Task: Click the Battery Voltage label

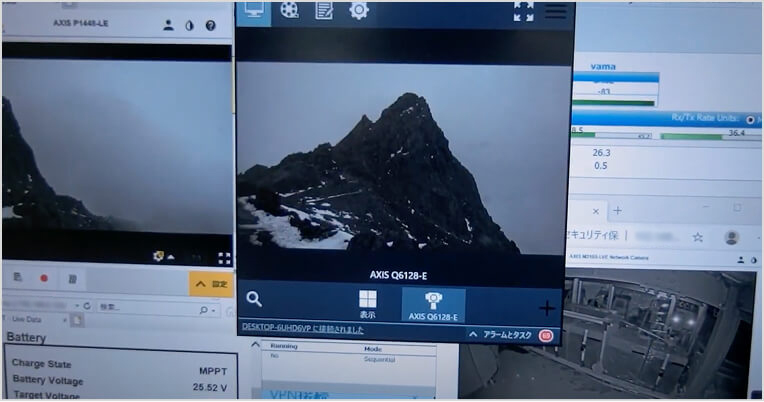Action: point(48,380)
